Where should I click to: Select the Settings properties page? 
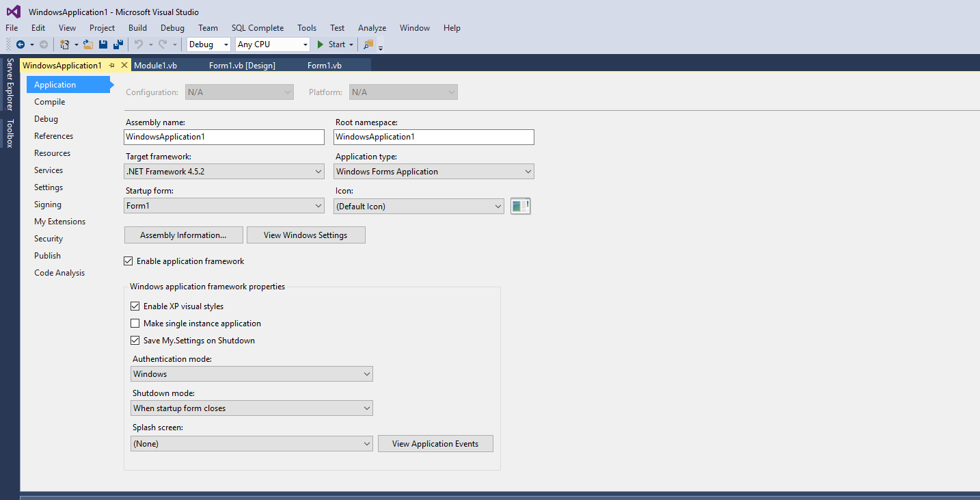[x=49, y=187]
